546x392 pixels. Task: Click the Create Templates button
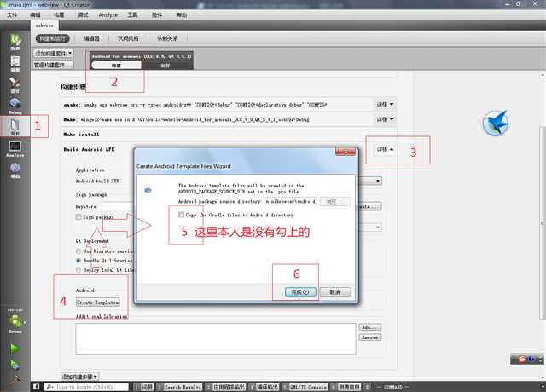(x=98, y=303)
